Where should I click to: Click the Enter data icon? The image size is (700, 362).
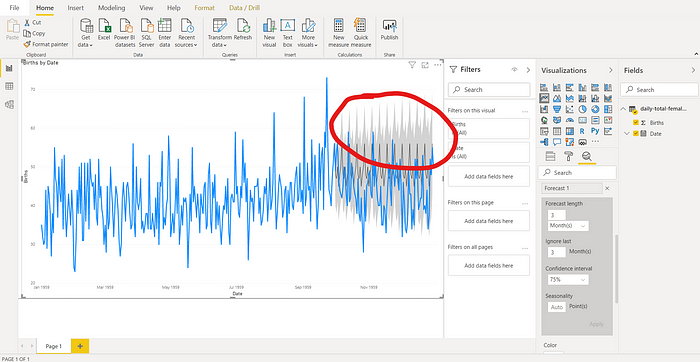(165, 25)
